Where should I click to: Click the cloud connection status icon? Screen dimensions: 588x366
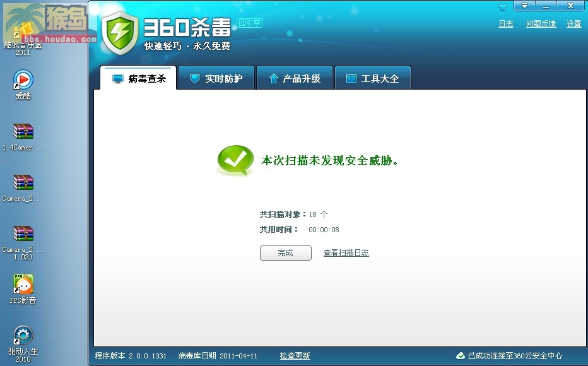click(x=460, y=355)
